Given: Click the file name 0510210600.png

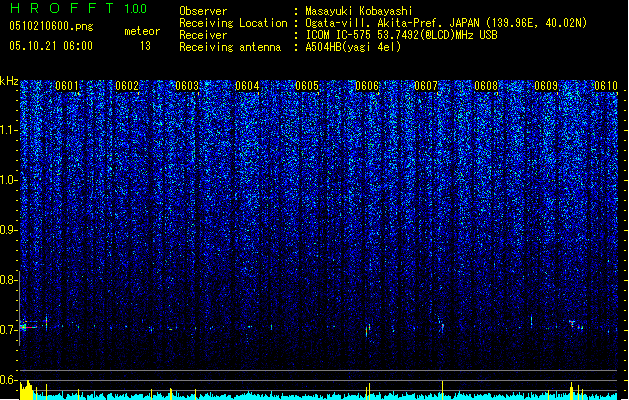Looking at the screenshot, I should 51,26.
